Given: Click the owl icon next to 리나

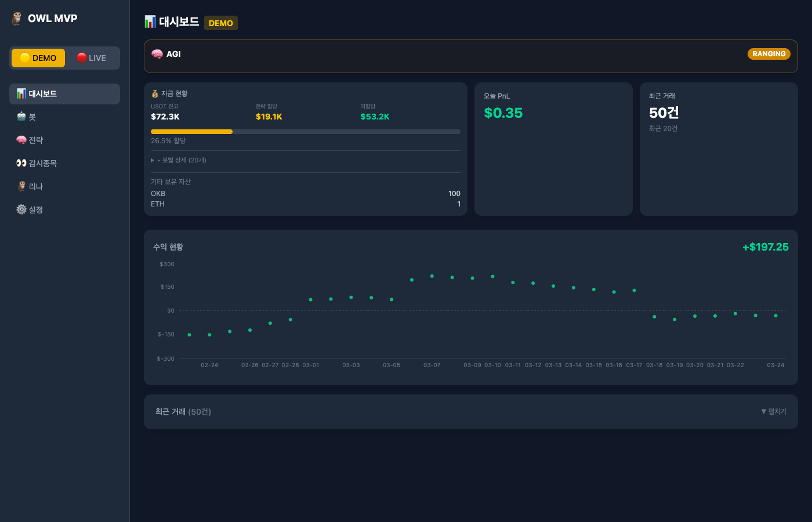Looking at the screenshot, I should pyautogui.click(x=21, y=186).
